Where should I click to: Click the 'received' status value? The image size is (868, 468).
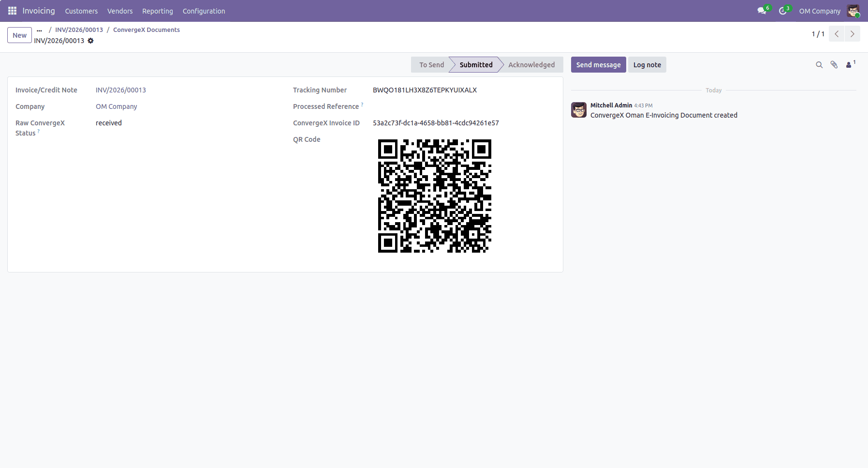click(109, 123)
